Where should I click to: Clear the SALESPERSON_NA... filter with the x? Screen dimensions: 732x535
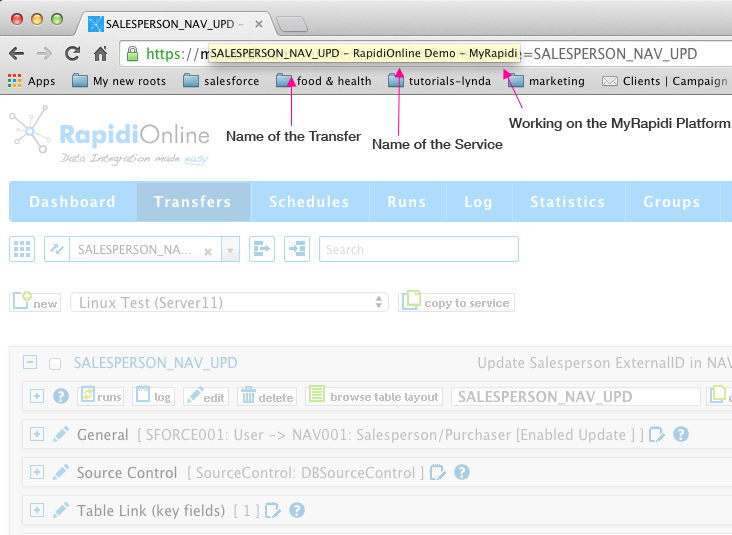[x=208, y=252]
